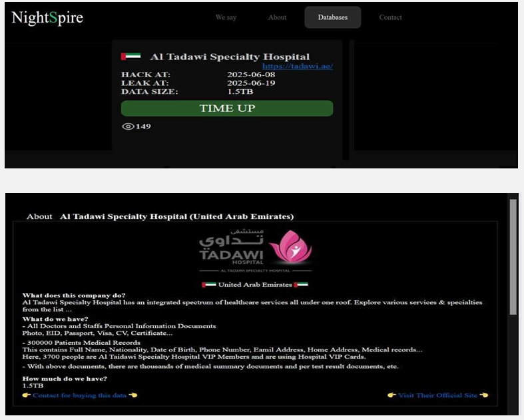Click the What do we have? heading

point(55,319)
